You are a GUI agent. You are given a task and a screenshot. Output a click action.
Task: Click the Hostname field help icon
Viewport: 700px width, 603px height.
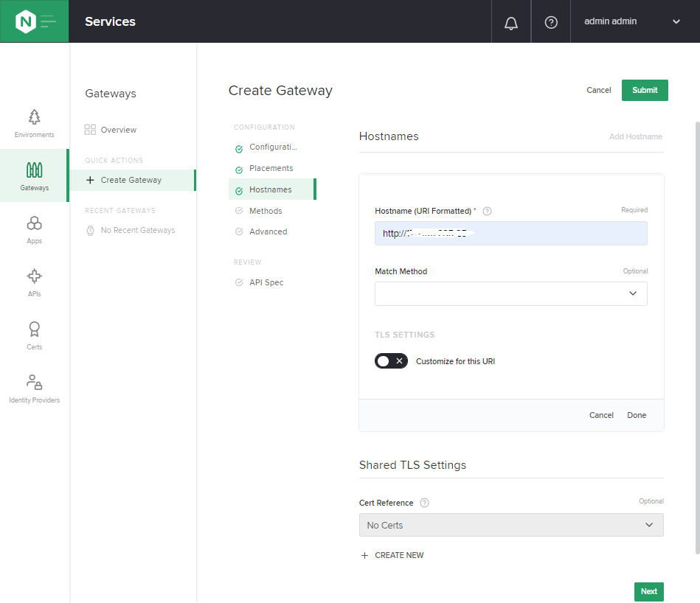coord(488,212)
